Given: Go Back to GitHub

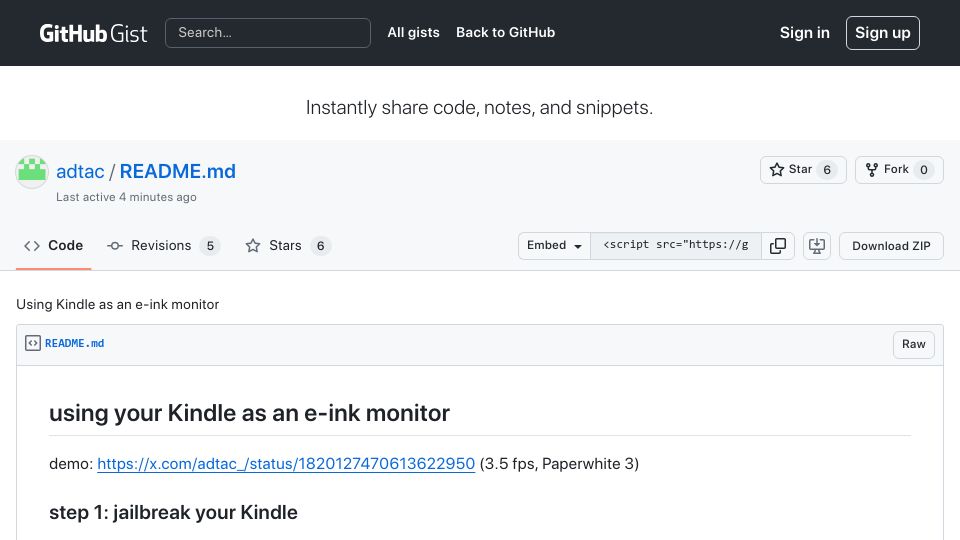Looking at the screenshot, I should pos(505,32).
